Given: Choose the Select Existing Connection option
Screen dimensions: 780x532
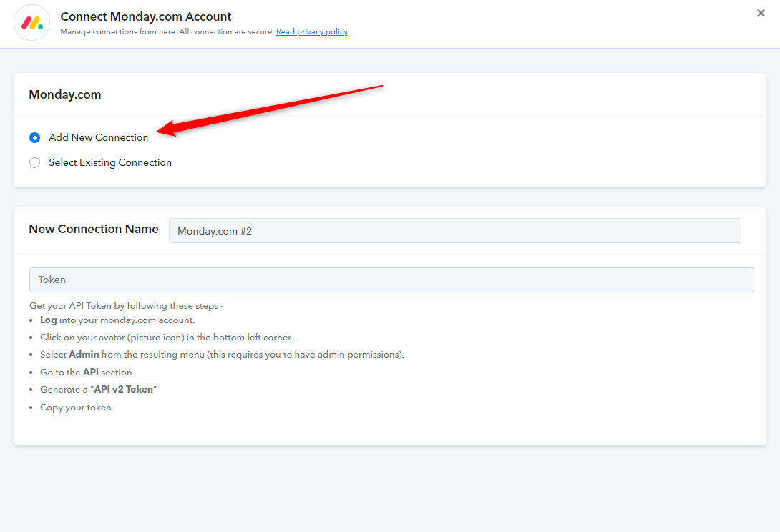Looking at the screenshot, I should pyautogui.click(x=35, y=162).
